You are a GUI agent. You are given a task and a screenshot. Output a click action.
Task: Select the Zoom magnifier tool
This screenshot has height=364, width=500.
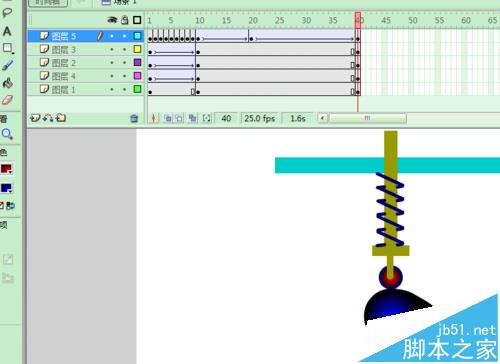pyautogui.click(x=7, y=134)
